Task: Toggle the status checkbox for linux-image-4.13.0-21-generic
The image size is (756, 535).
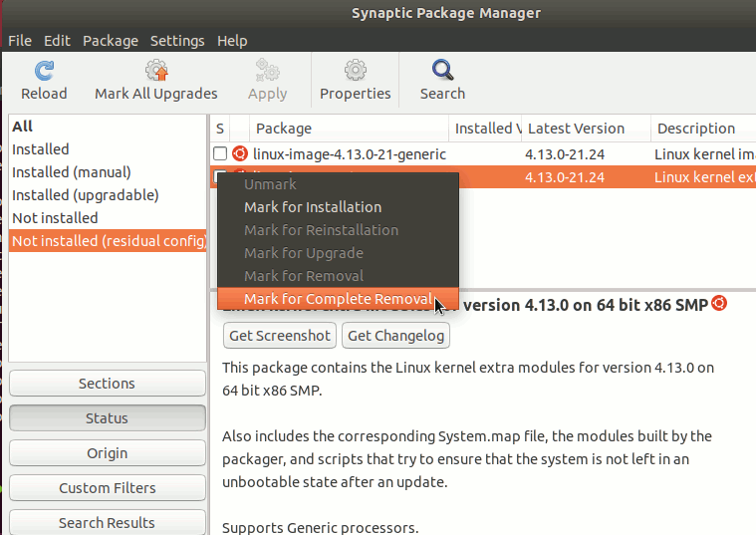Action: pos(220,153)
